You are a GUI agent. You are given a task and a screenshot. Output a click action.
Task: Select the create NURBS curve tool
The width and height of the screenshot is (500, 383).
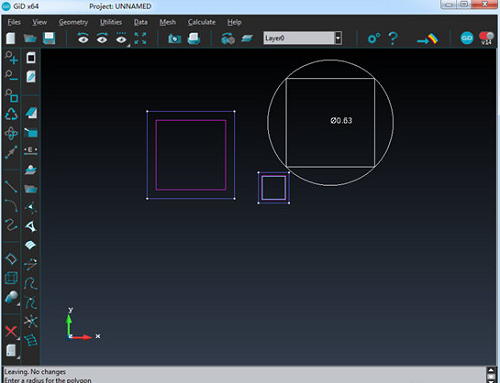coord(11,225)
